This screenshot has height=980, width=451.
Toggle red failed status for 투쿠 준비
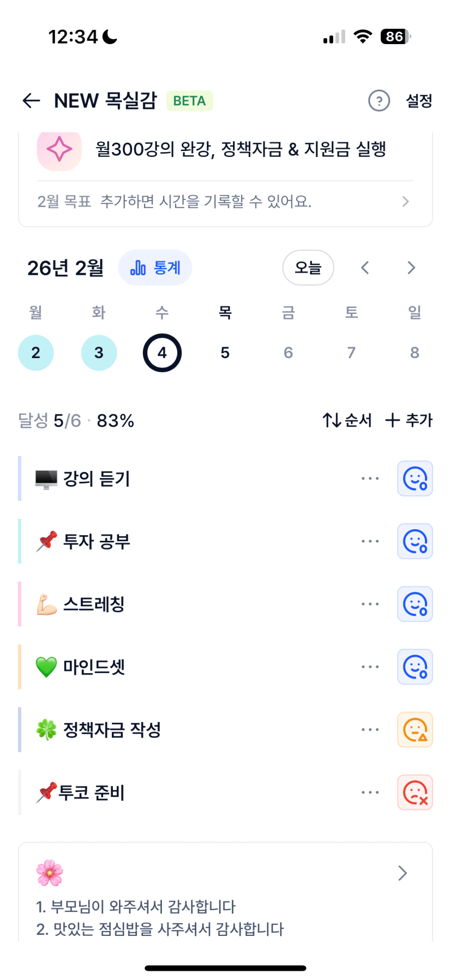(414, 793)
